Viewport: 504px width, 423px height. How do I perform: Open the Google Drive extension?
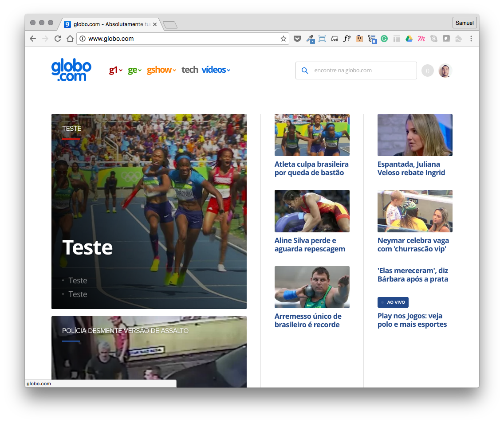[409, 39]
